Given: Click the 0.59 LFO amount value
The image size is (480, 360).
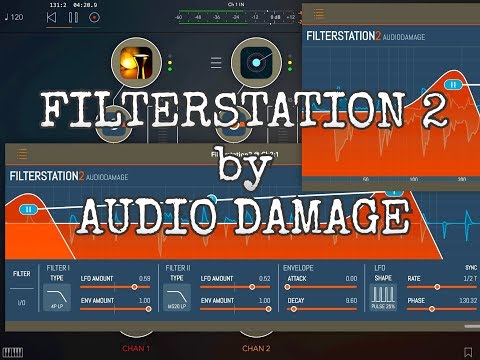Looking at the screenshot, I should pyautogui.click(x=145, y=279).
